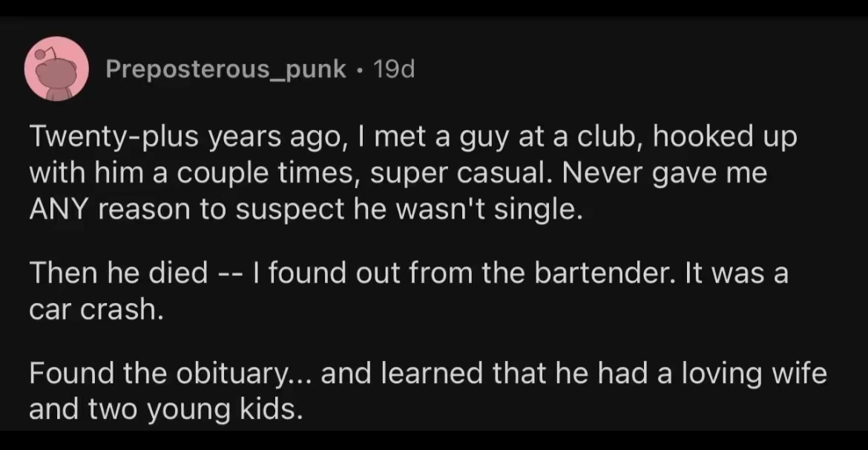Click the phrase 'loving wife'

pos(754,373)
